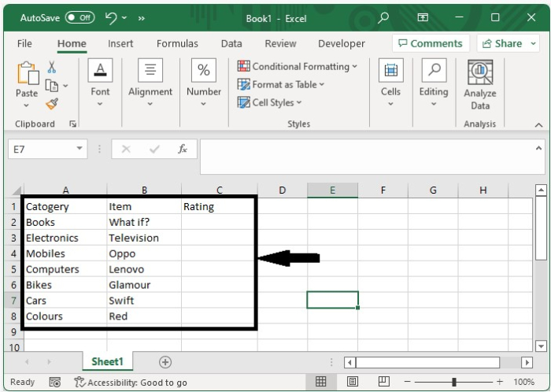Open the Review tab

click(280, 43)
